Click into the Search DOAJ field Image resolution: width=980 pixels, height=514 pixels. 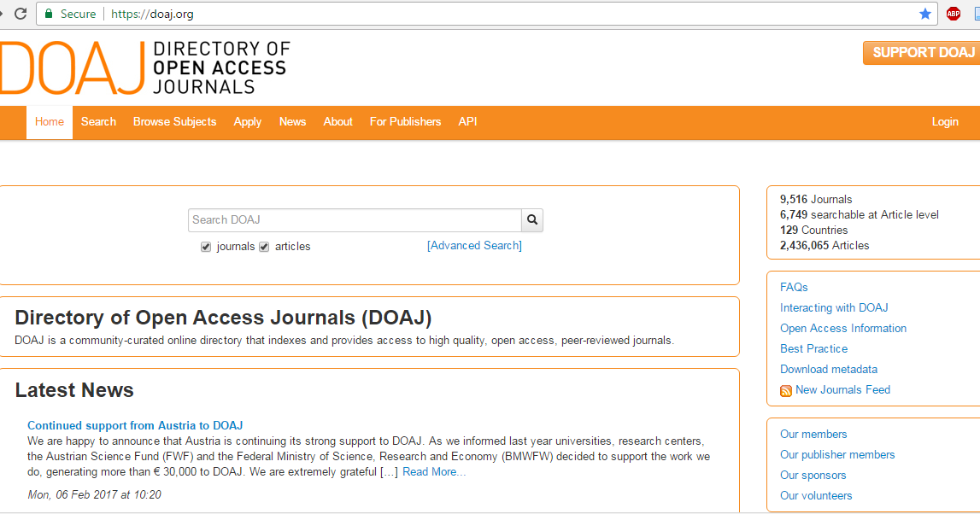coord(355,219)
